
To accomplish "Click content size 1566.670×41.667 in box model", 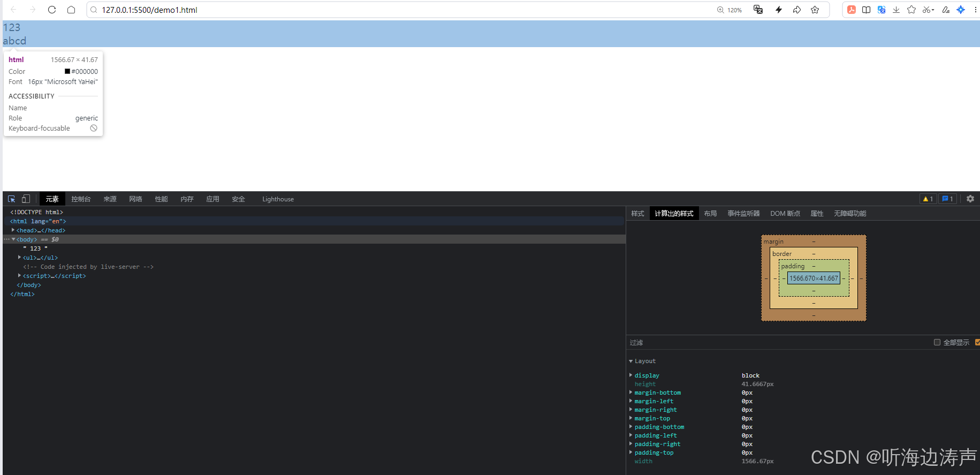I will (814, 278).
